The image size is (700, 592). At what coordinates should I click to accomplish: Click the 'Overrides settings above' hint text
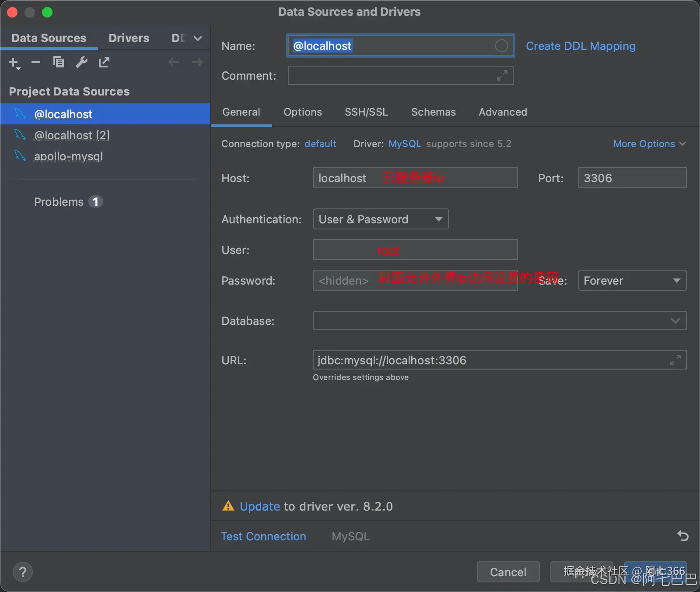360,377
